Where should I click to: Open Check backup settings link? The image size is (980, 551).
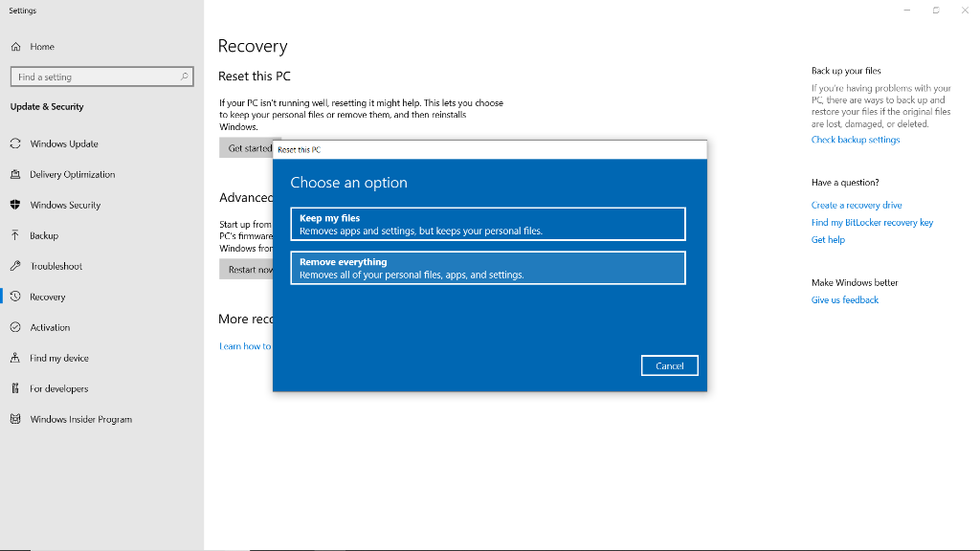click(856, 139)
